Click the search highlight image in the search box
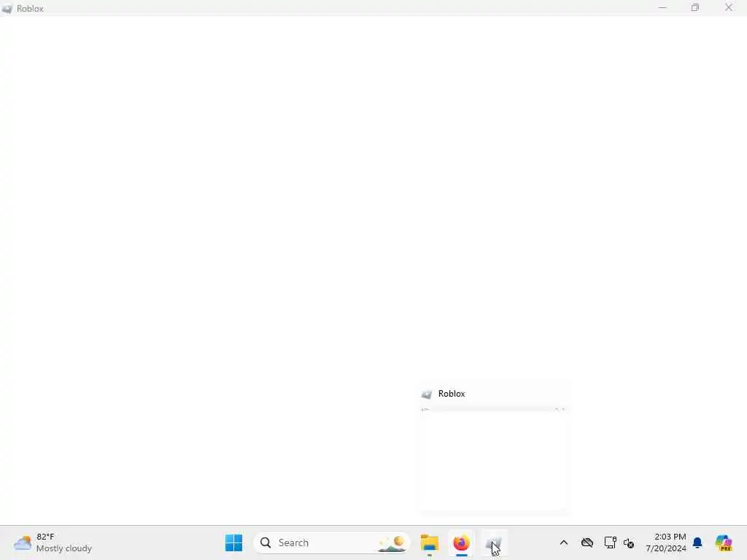The height and width of the screenshot is (560, 747). pyautogui.click(x=392, y=542)
